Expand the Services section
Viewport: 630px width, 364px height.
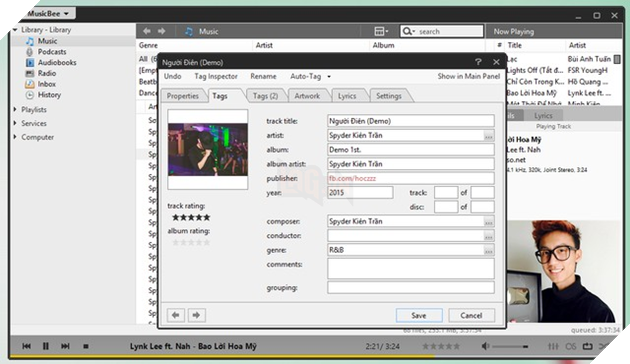point(15,123)
